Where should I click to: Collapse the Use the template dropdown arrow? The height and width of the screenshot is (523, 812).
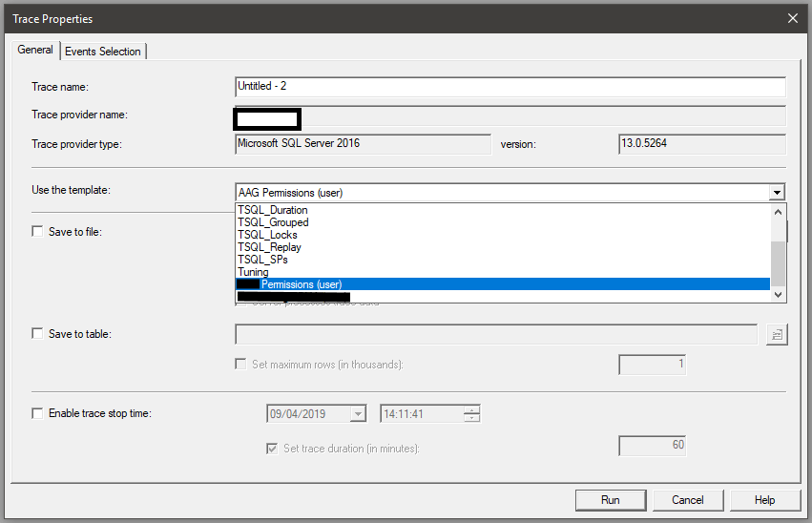(778, 193)
